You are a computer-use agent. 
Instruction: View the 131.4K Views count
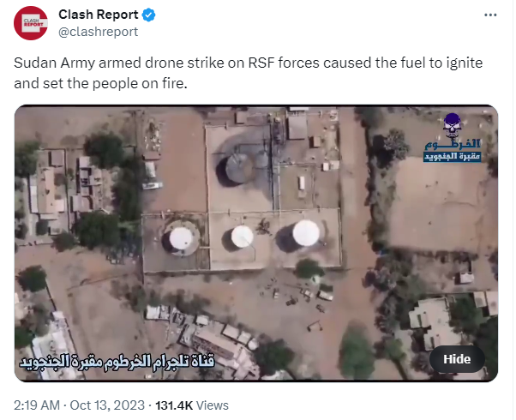[191, 405]
